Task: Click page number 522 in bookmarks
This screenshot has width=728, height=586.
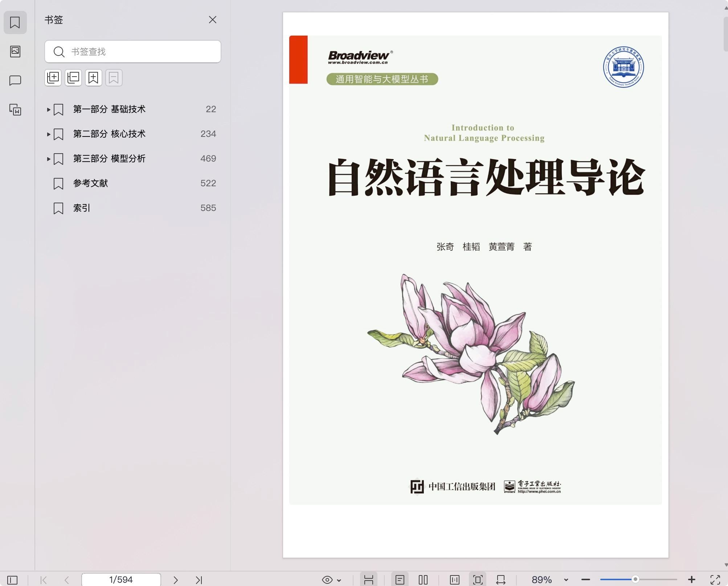Action: 208,183
